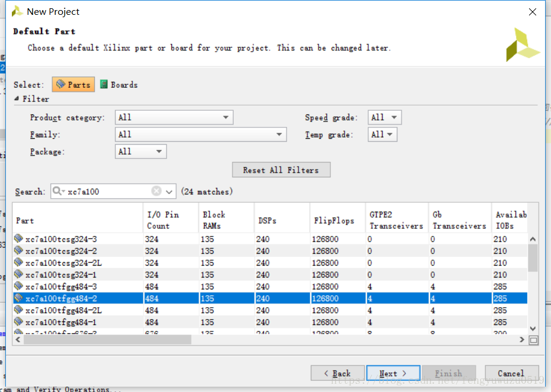Click chip icon of xc7a100tfgg484-1
551x392 pixels.
[18, 322]
